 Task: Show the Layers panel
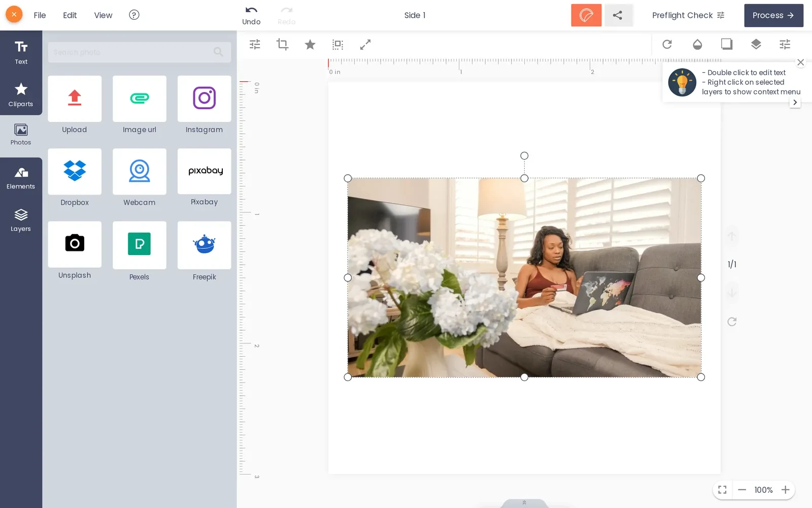(x=21, y=220)
